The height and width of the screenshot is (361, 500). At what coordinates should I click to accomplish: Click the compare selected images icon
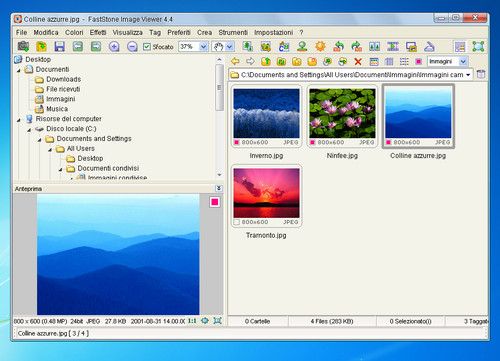tap(375, 46)
